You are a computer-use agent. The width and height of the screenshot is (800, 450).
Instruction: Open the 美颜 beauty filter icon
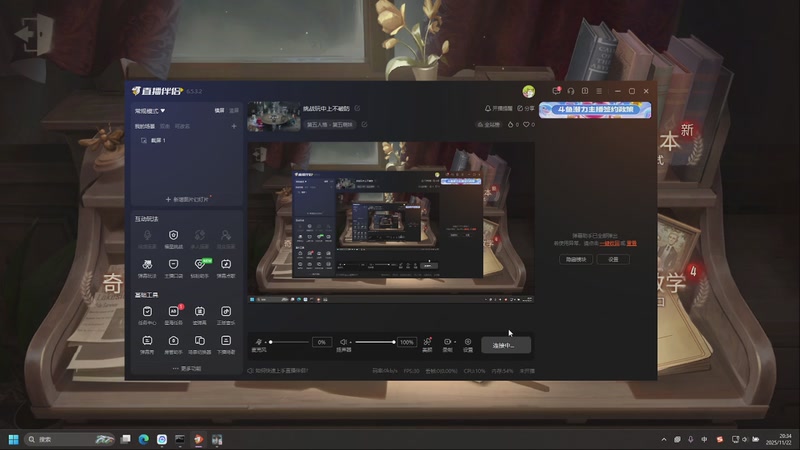coord(427,344)
